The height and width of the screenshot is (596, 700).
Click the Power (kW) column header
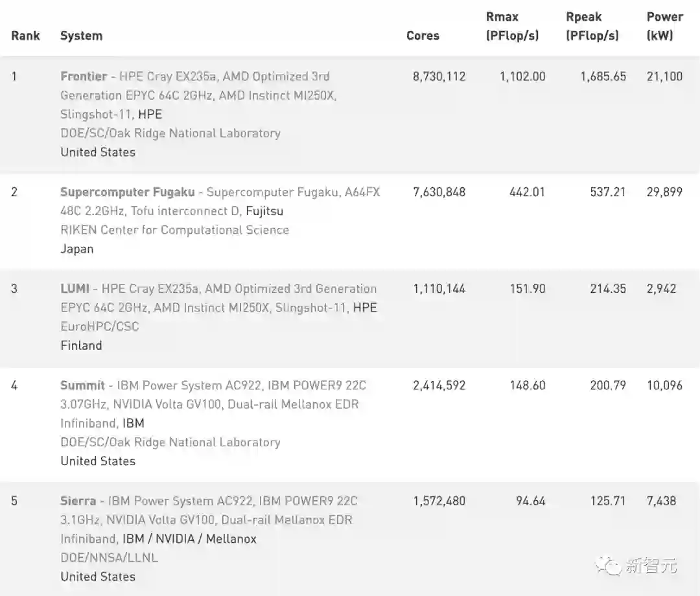tap(664, 27)
